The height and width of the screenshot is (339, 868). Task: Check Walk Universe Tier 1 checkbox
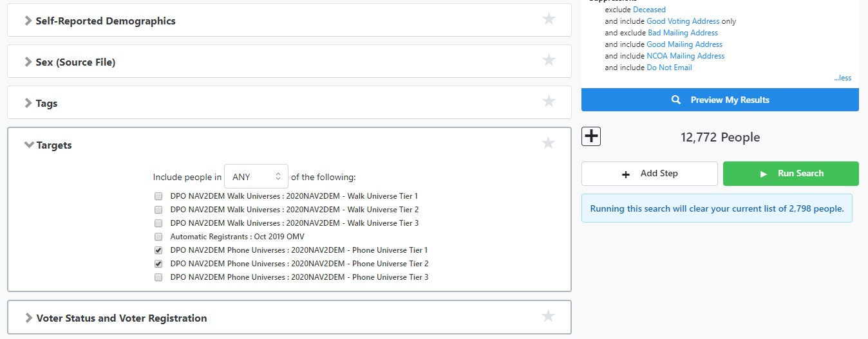[158, 196]
